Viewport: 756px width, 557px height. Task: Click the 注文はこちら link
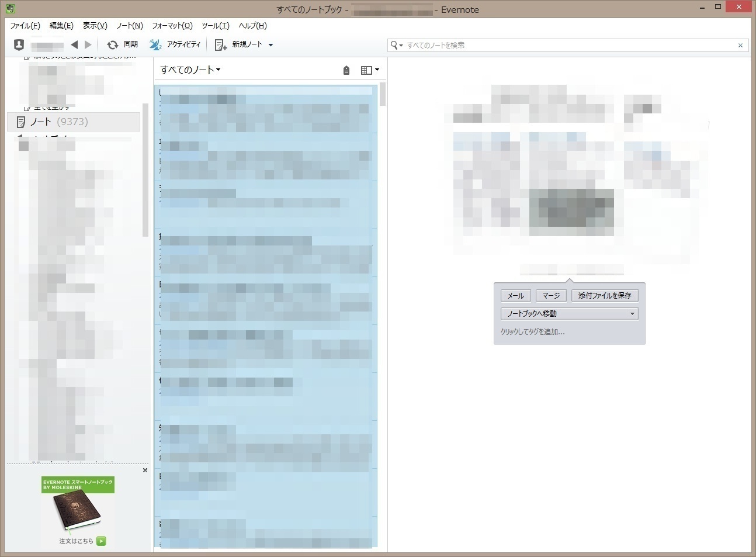tap(76, 541)
